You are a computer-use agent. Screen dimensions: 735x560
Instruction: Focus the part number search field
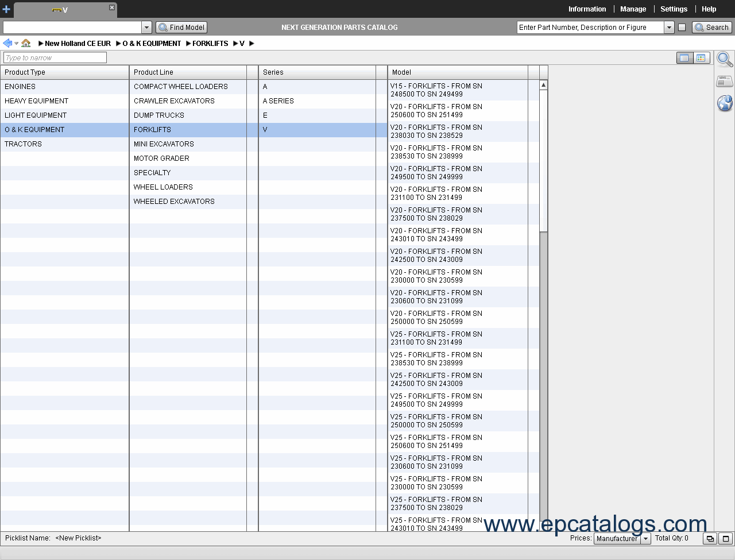[x=590, y=27]
